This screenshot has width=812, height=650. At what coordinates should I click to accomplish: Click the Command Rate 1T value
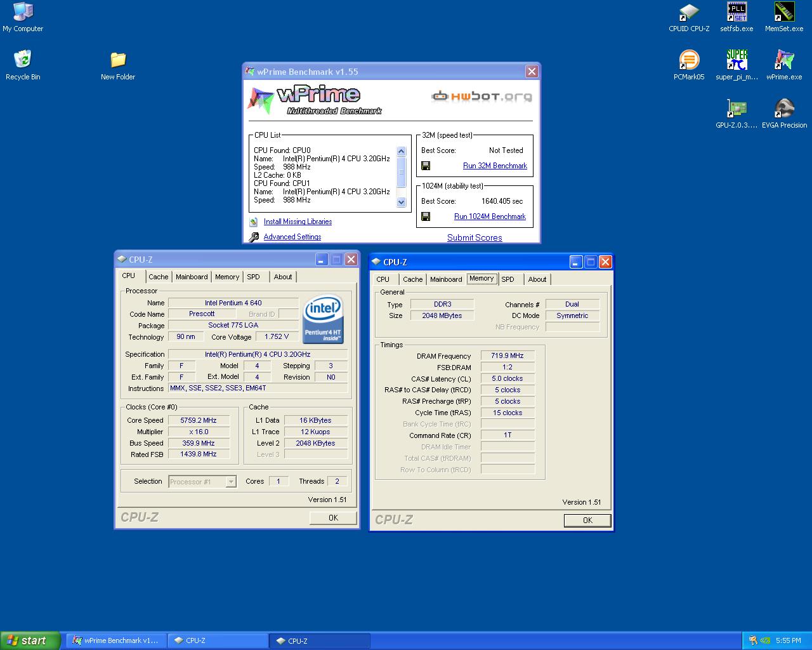pyautogui.click(x=507, y=435)
